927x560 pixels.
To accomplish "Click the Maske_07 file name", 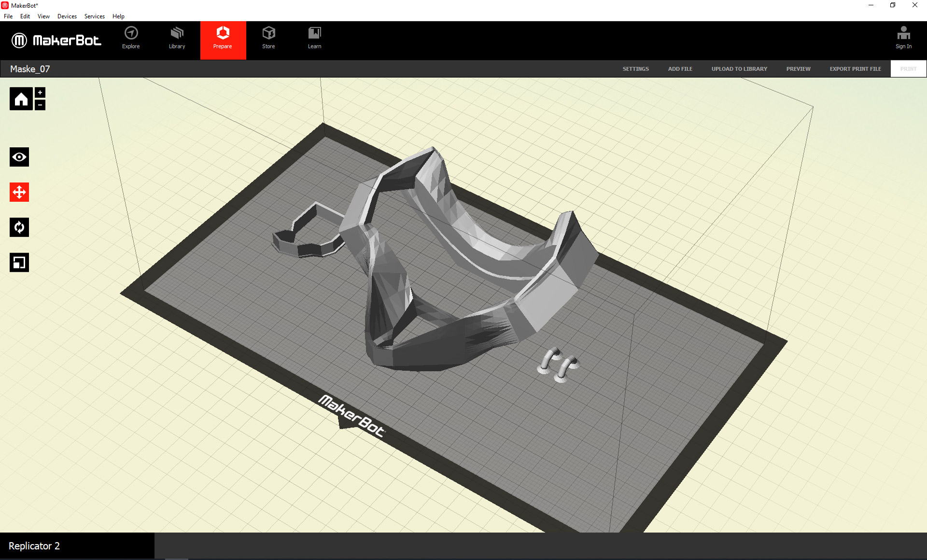I will 30,69.
